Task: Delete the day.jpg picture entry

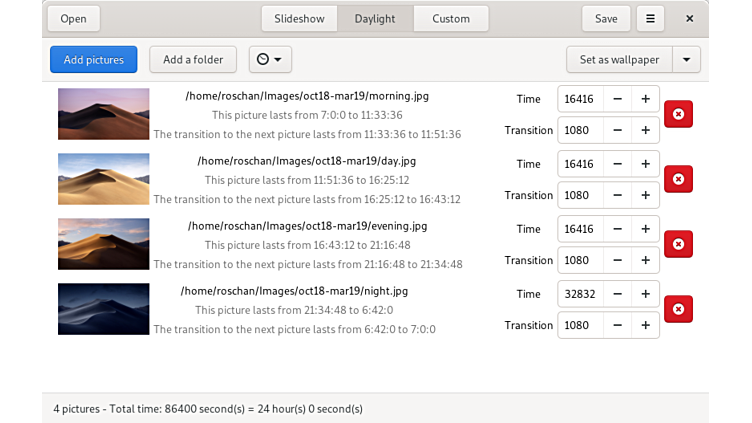Action: tap(678, 179)
